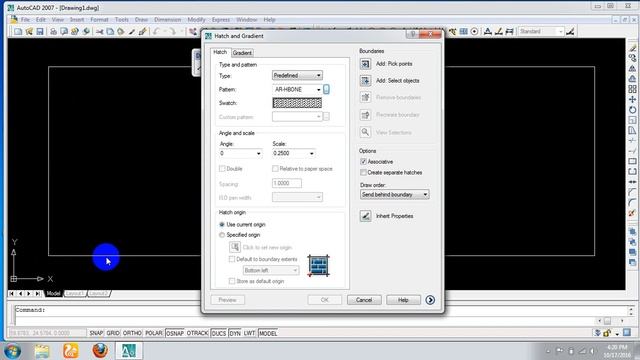
Task: Open the Angle dropdown
Action: (x=240, y=153)
